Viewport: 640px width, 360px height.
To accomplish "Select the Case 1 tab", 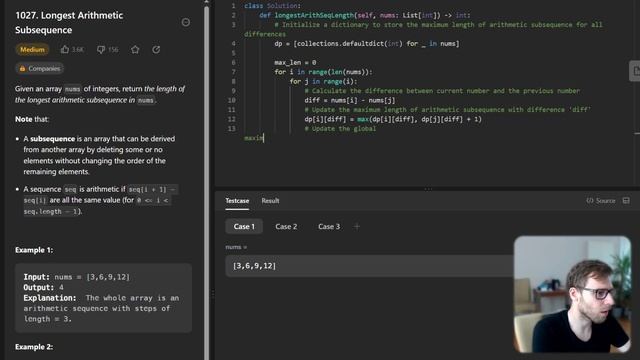I will point(244,227).
